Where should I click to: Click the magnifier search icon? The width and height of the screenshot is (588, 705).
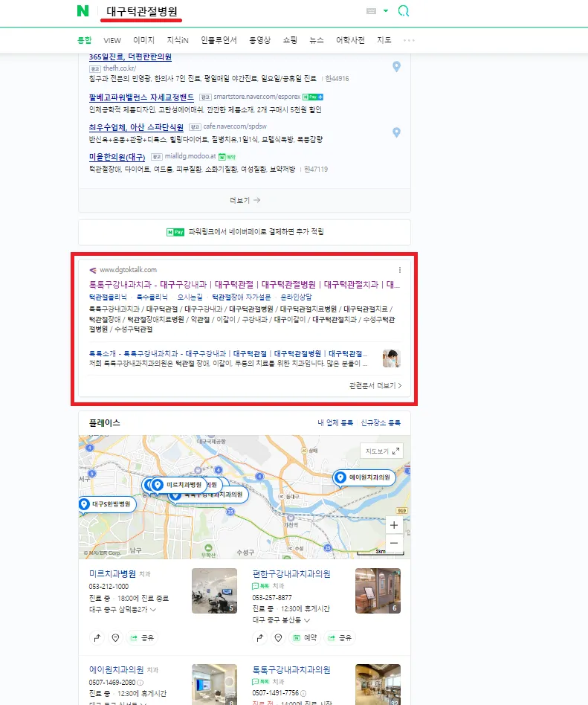(403, 11)
